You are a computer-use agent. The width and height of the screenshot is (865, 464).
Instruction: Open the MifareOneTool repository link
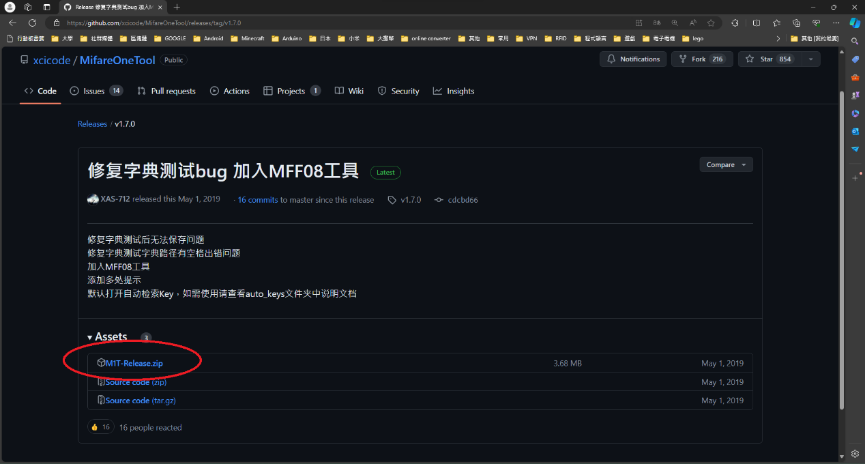[117, 60]
